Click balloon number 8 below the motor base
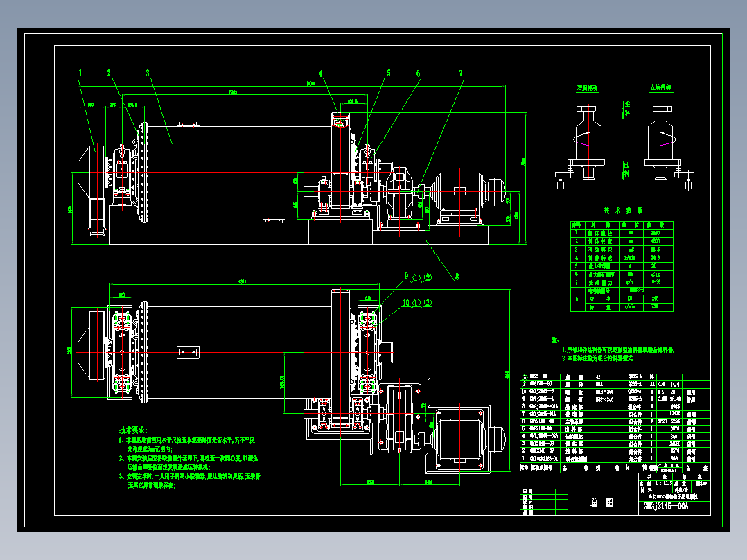This screenshot has height=560, width=747. pyautogui.click(x=457, y=277)
